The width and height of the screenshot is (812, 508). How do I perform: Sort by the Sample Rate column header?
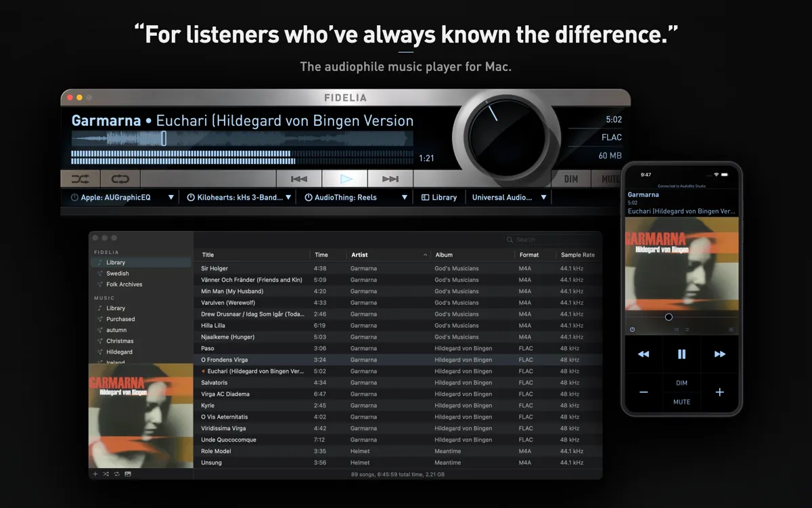[579, 255]
